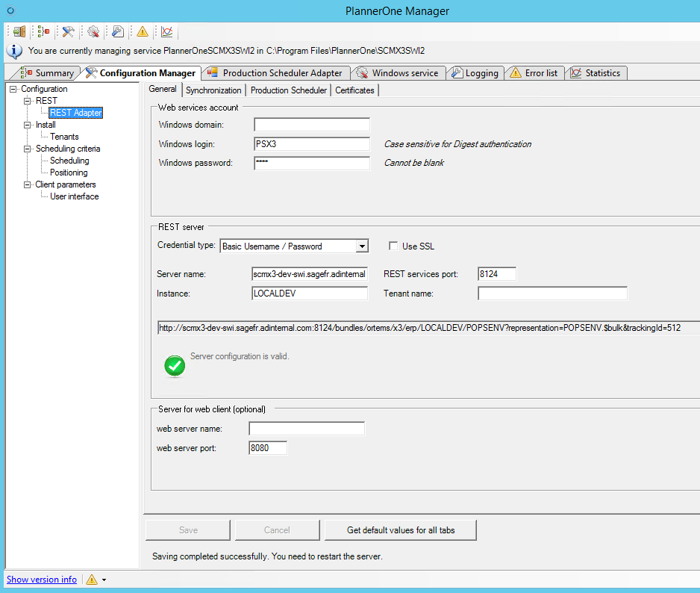Select Tenants in the configuration tree

[64, 137]
